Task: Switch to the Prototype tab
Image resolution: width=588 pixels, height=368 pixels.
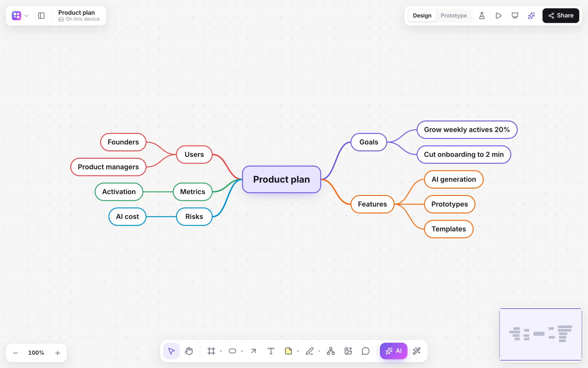Action: coord(453,16)
